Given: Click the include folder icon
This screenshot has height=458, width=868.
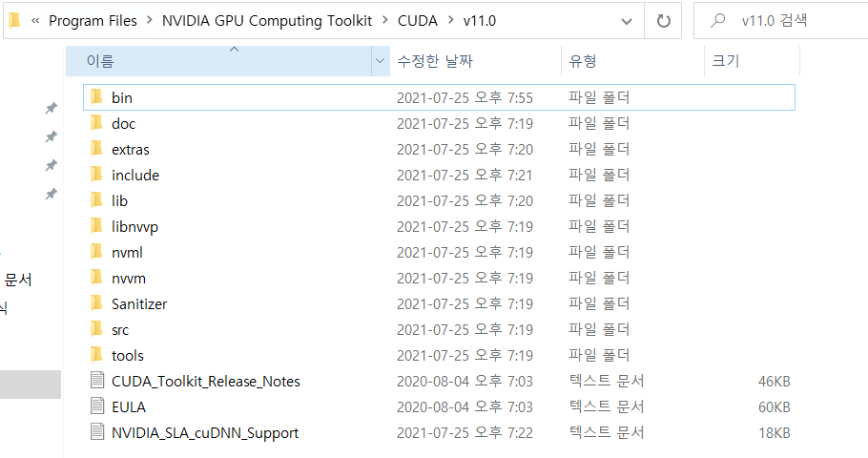Looking at the screenshot, I should pos(97,175).
